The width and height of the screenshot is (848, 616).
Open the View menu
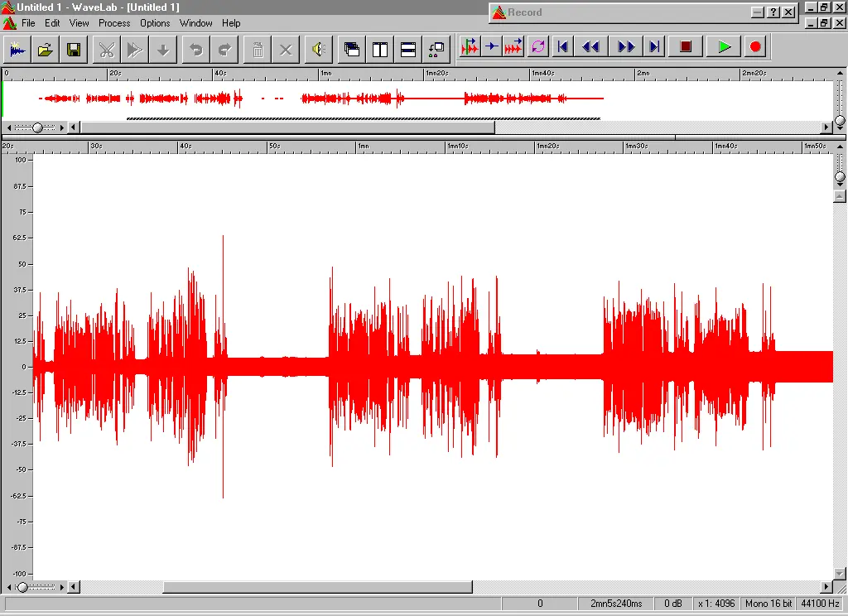(x=79, y=23)
